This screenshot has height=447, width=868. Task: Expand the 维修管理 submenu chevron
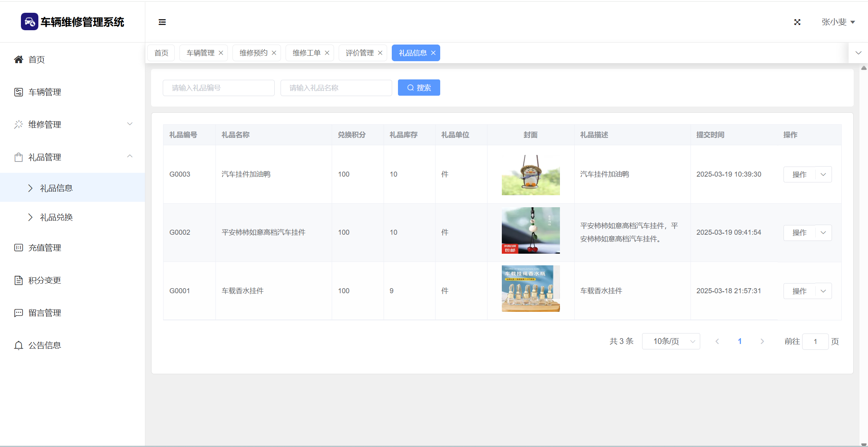click(130, 124)
